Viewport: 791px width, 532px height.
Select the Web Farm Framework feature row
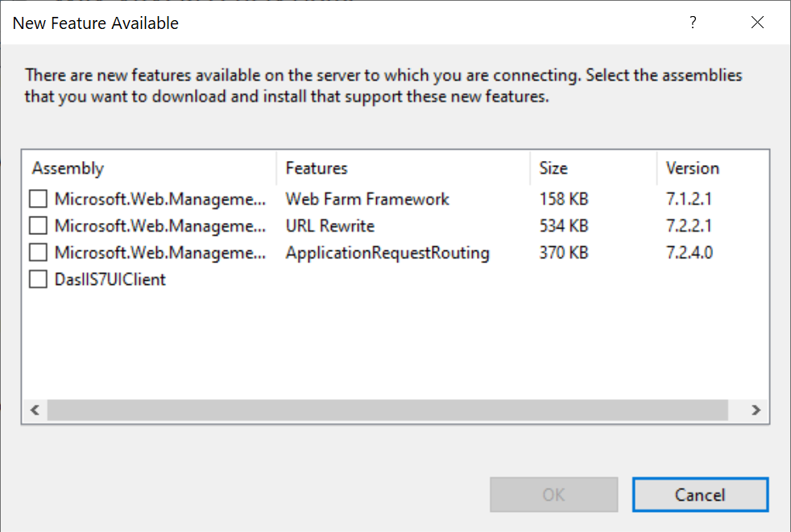coord(367,199)
